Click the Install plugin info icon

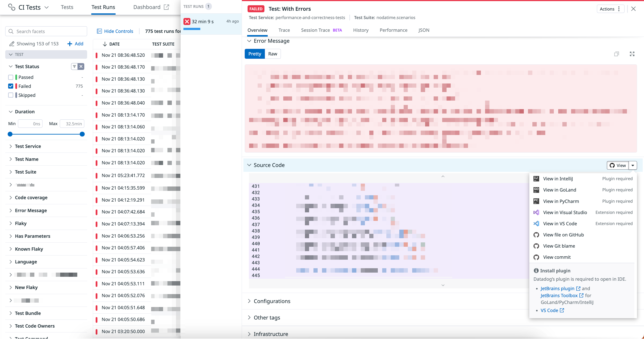click(x=536, y=271)
